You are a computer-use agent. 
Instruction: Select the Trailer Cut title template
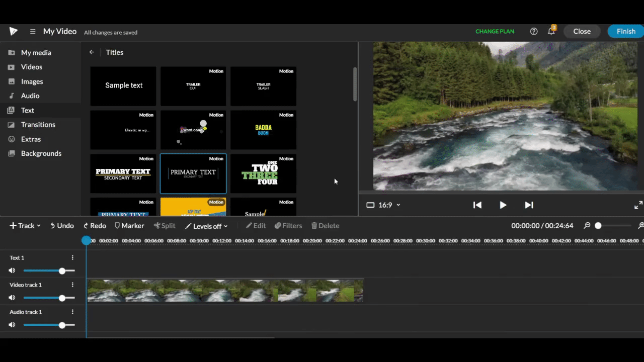pyautogui.click(x=193, y=86)
